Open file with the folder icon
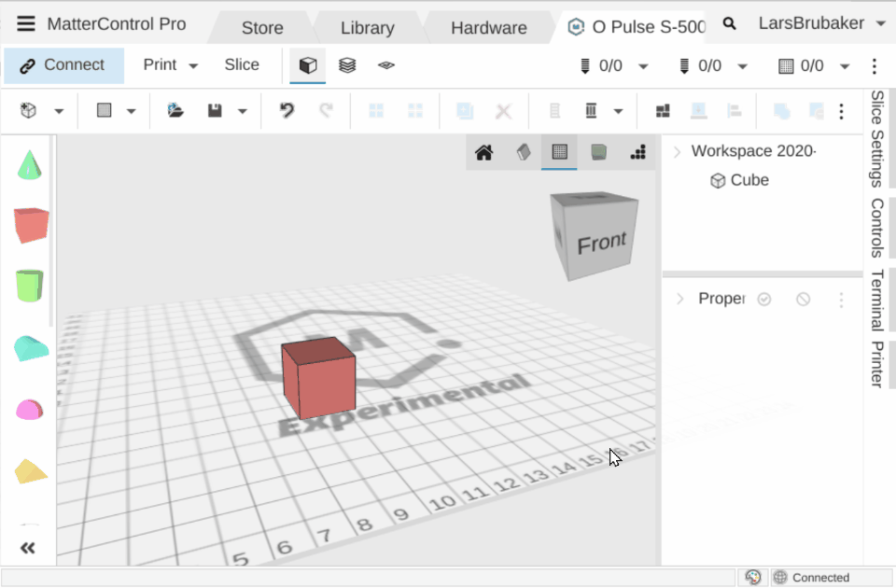Image resolution: width=896 pixels, height=588 pixels. [x=175, y=111]
